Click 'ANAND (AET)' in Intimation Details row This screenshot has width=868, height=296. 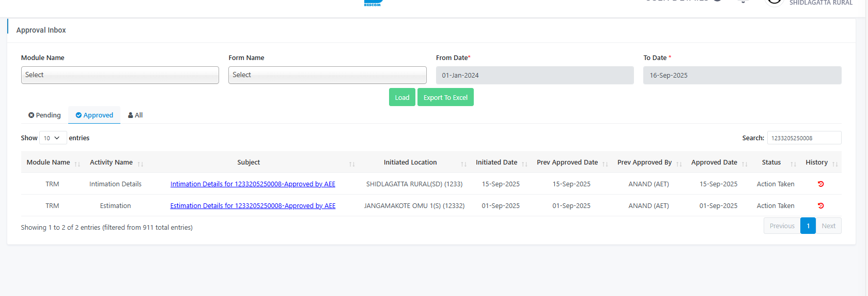[648, 184]
